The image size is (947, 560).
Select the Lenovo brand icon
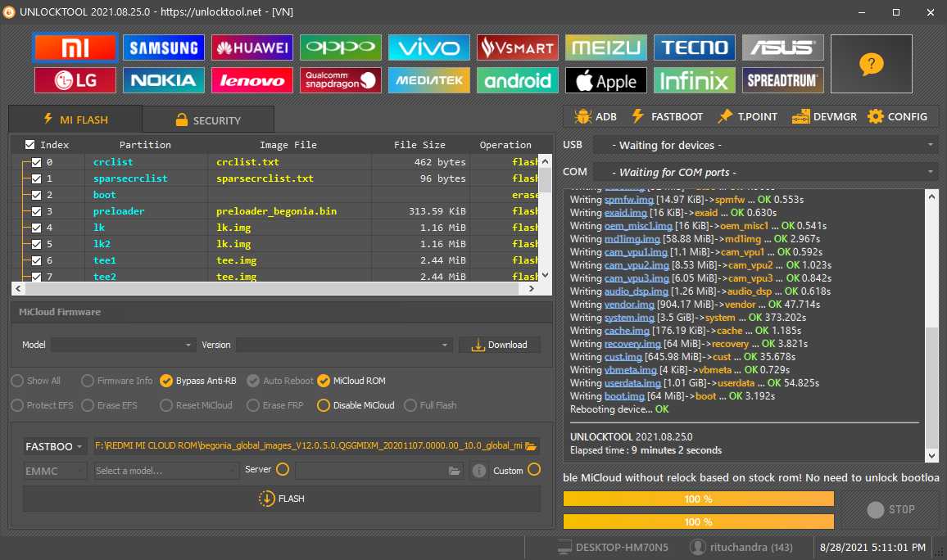tap(251, 80)
